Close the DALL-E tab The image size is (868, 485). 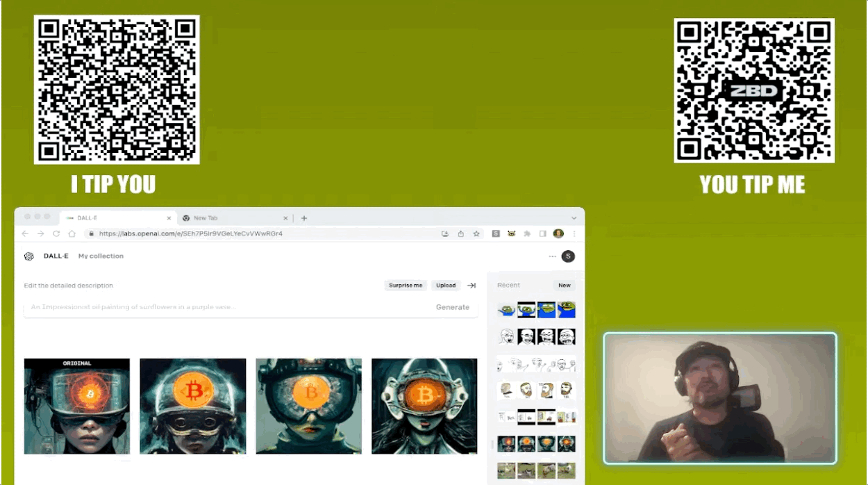169,218
